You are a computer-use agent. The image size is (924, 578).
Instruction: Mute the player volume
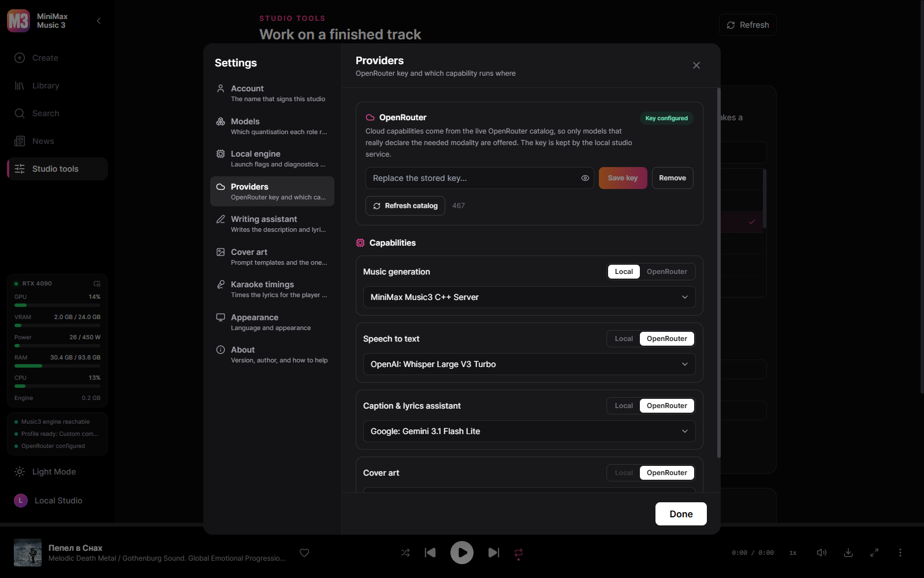(x=822, y=553)
